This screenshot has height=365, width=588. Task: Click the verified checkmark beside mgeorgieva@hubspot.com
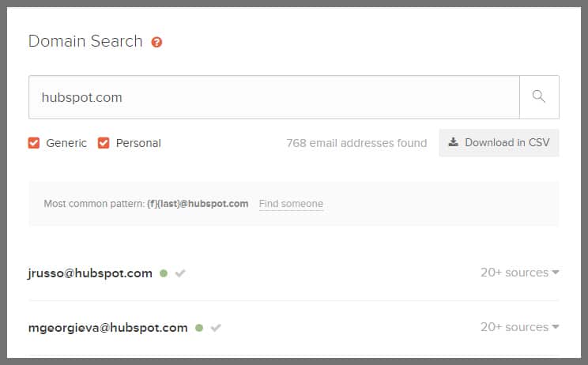[216, 327]
